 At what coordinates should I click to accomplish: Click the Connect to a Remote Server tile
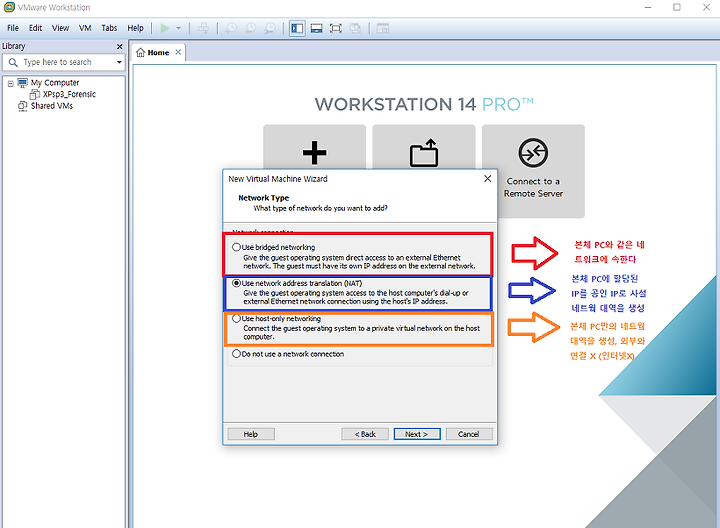533,171
